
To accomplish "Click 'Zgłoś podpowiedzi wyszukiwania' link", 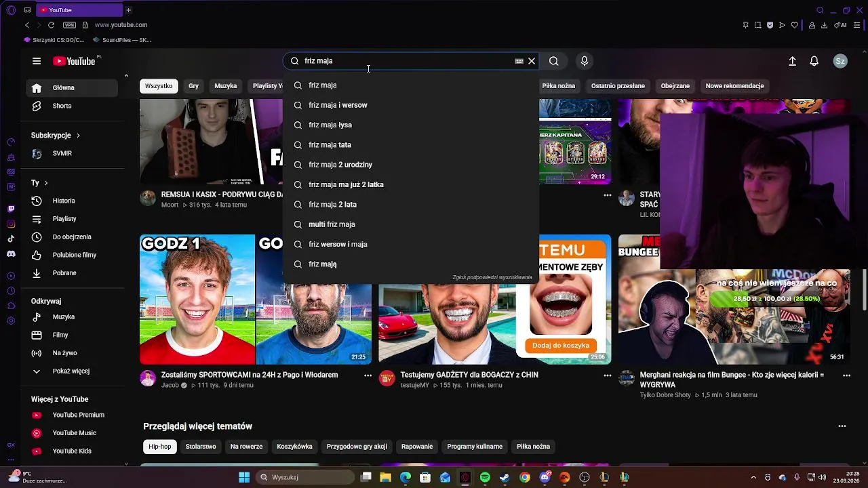I will click(x=492, y=277).
